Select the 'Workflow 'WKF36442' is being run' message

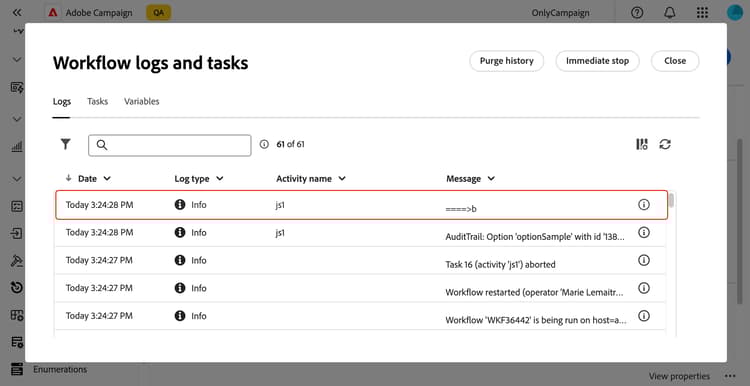click(536, 320)
